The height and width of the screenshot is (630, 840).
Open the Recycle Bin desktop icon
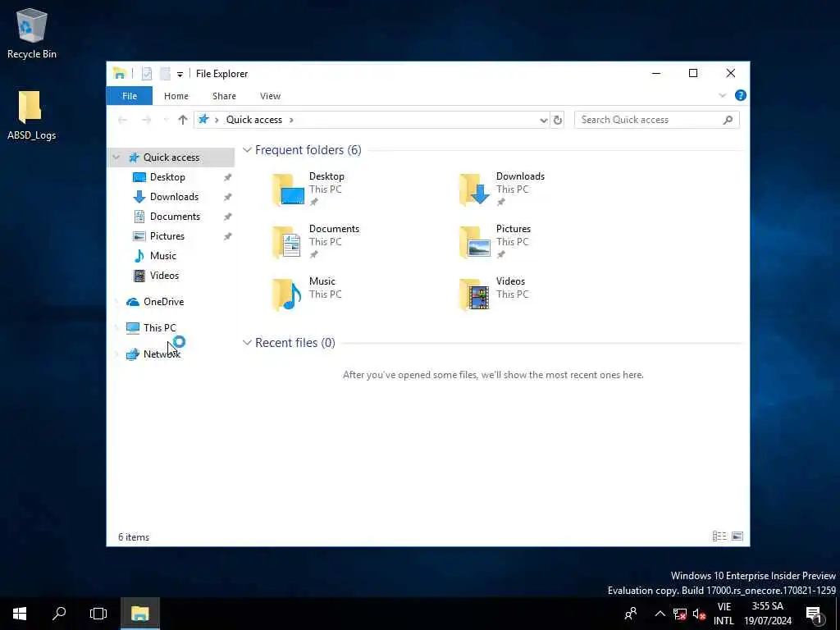(32, 33)
